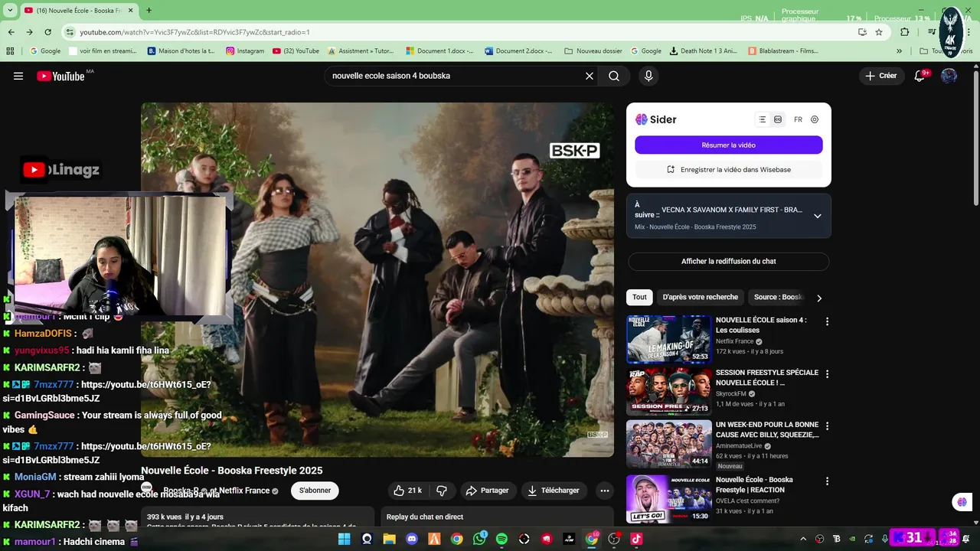Image resolution: width=980 pixels, height=551 pixels.
Task: Dislike the Booska Freestyle video
Action: point(442,491)
